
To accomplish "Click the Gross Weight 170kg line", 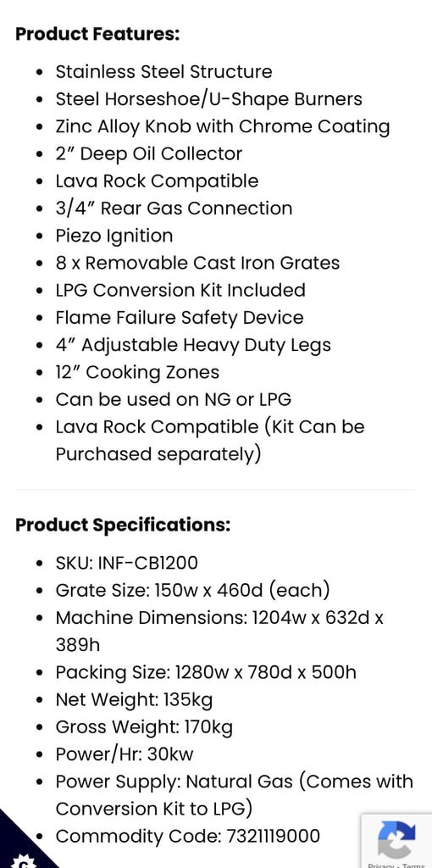I will coord(144,726).
